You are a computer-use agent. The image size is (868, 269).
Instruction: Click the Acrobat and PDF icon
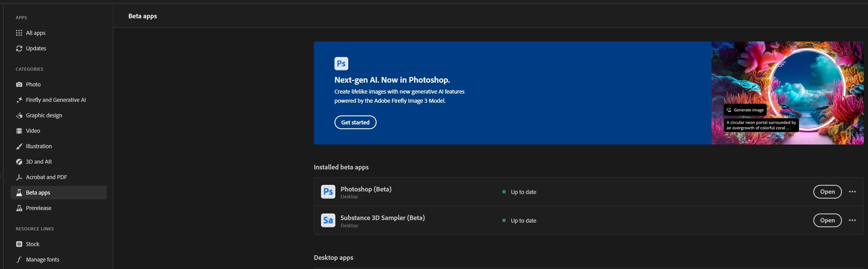pyautogui.click(x=19, y=177)
